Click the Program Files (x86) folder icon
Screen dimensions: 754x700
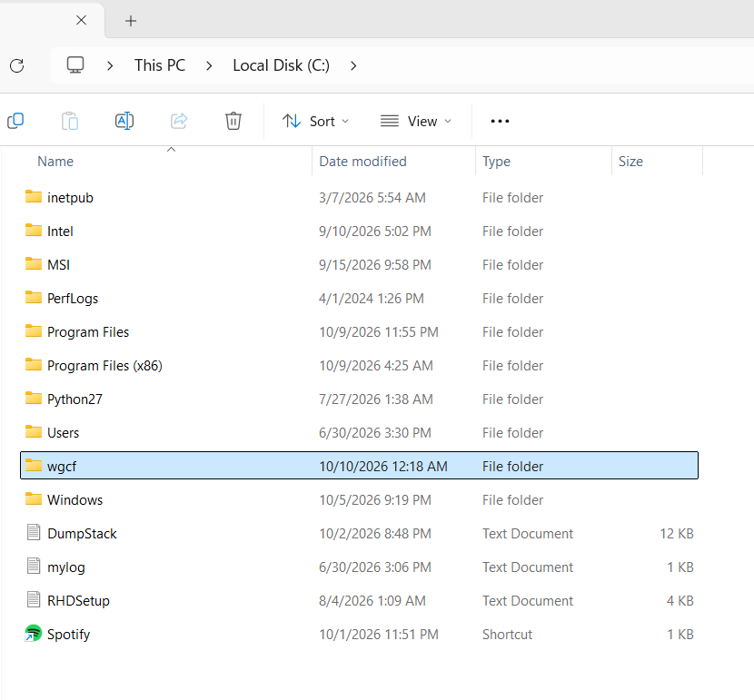point(34,365)
